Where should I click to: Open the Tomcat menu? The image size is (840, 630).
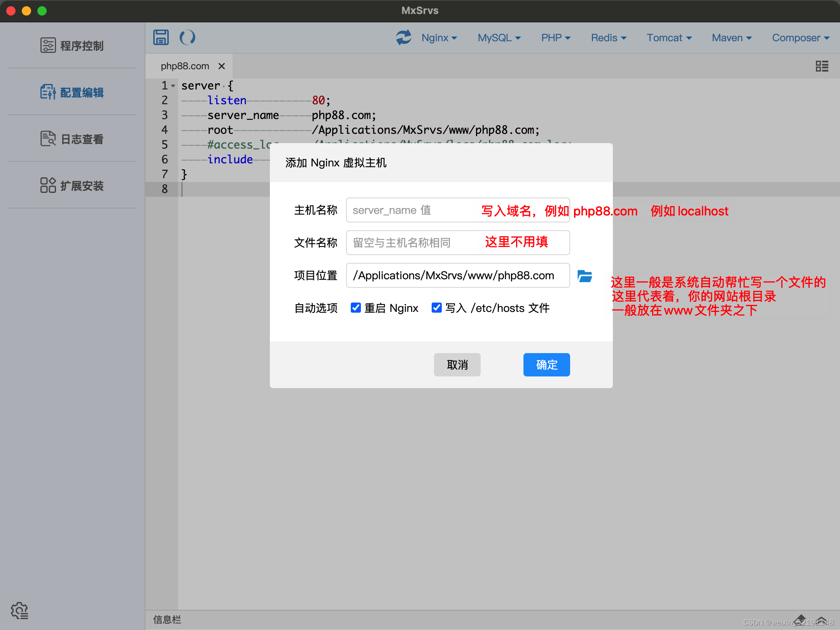click(669, 38)
